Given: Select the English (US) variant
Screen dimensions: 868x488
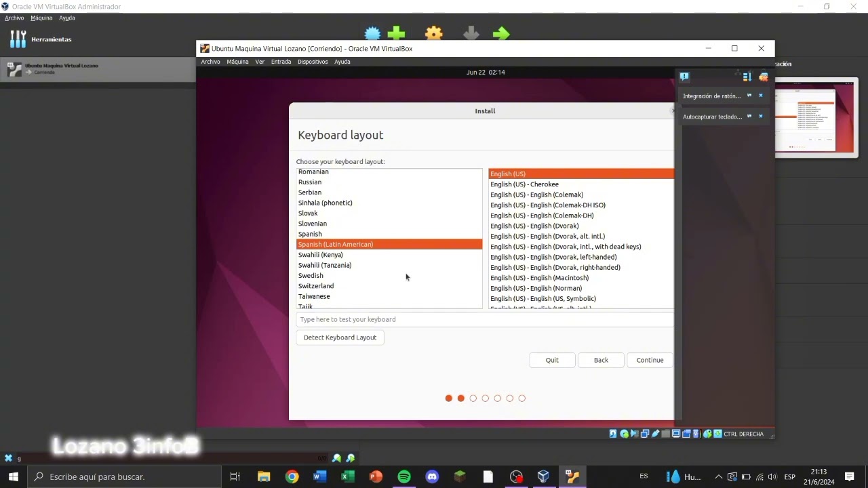Looking at the screenshot, I should tap(581, 174).
